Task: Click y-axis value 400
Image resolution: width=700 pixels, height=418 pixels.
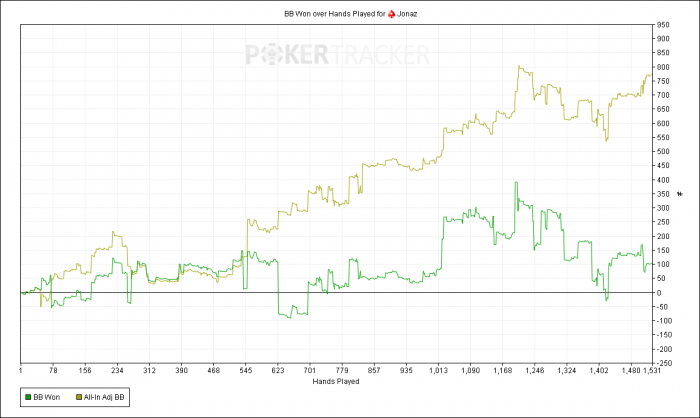Action: click(x=663, y=180)
